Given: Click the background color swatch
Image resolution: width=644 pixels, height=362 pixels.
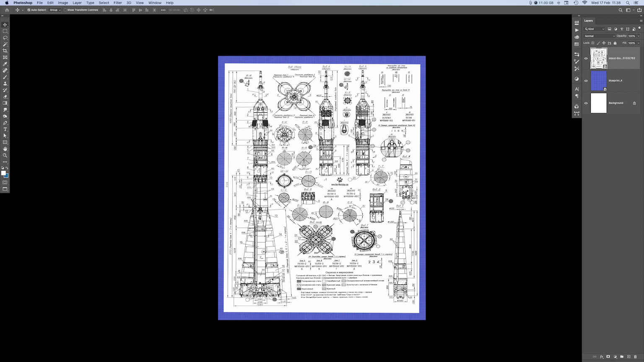Looking at the screenshot, I should pos(7,176).
